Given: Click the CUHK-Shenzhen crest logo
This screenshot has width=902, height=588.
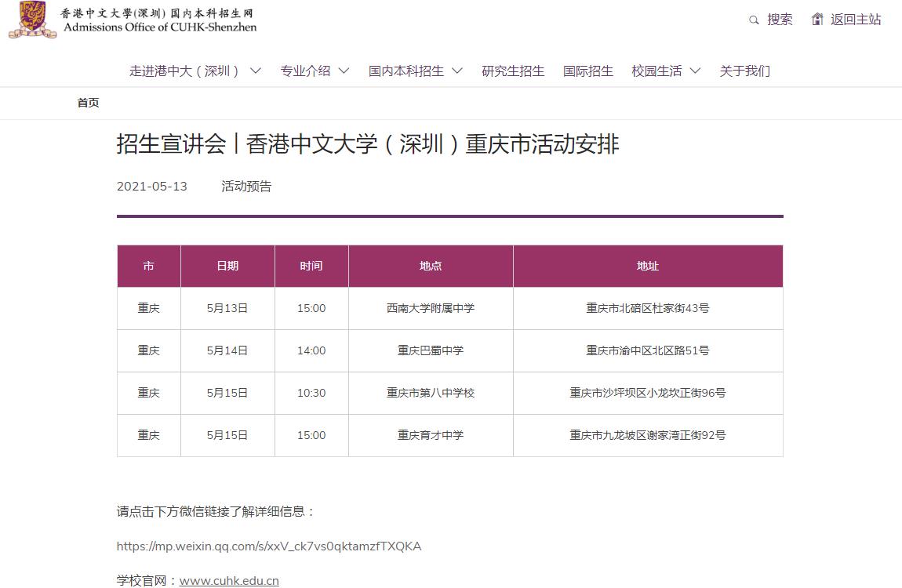Looking at the screenshot, I should pyautogui.click(x=33, y=20).
